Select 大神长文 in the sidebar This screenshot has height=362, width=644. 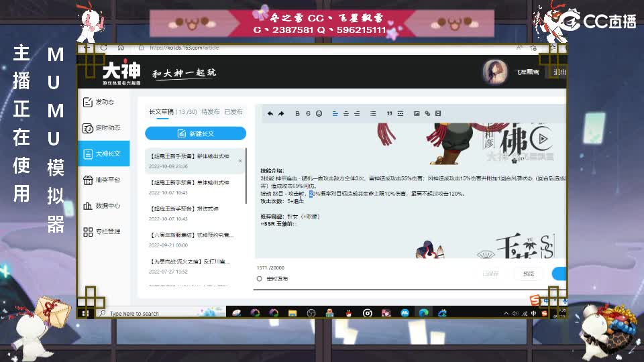point(103,154)
